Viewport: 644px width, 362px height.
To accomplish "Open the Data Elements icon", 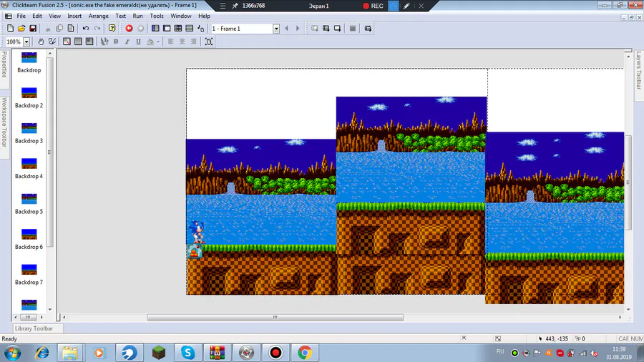I will pyautogui.click(x=201, y=29).
